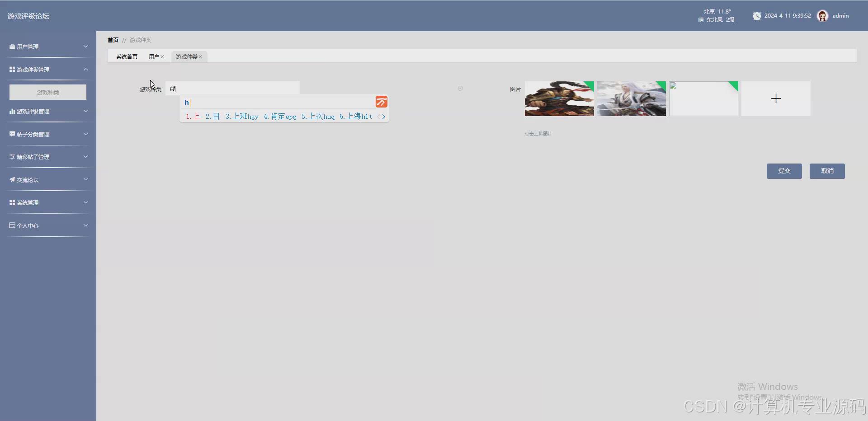The height and width of the screenshot is (421, 868).
Task: Show previous IME candidates page arrow
Action: 378,117
